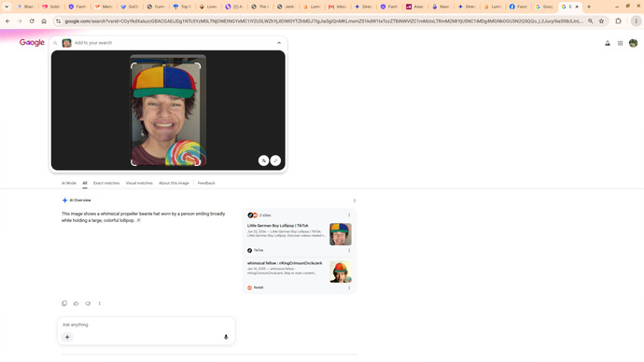Image resolution: width=644 pixels, height=362 pixels.
Task: Give the AI Overview a thumbs down
Action: click(88, 303)
